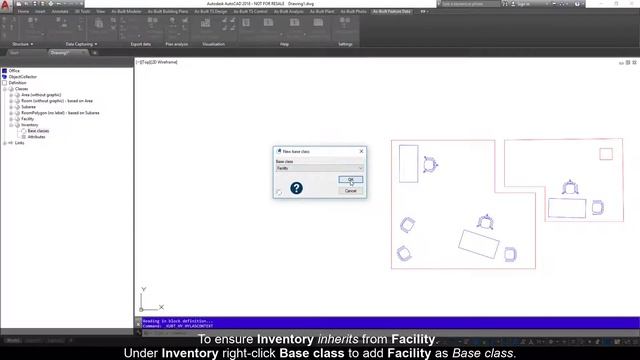
Task: Click the Office blue square icon
Action: pyautogui.click(x=4, y=71)
